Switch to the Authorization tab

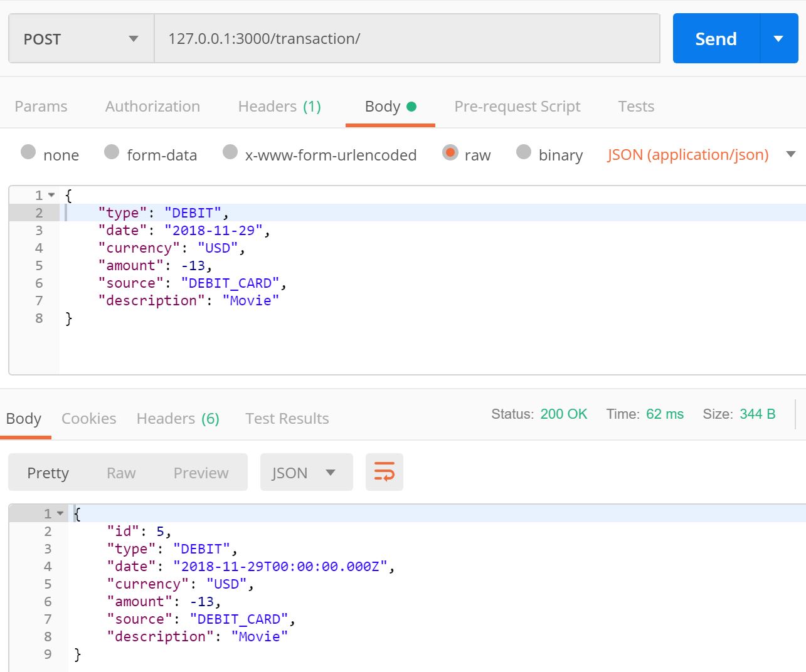coord(152,107)
